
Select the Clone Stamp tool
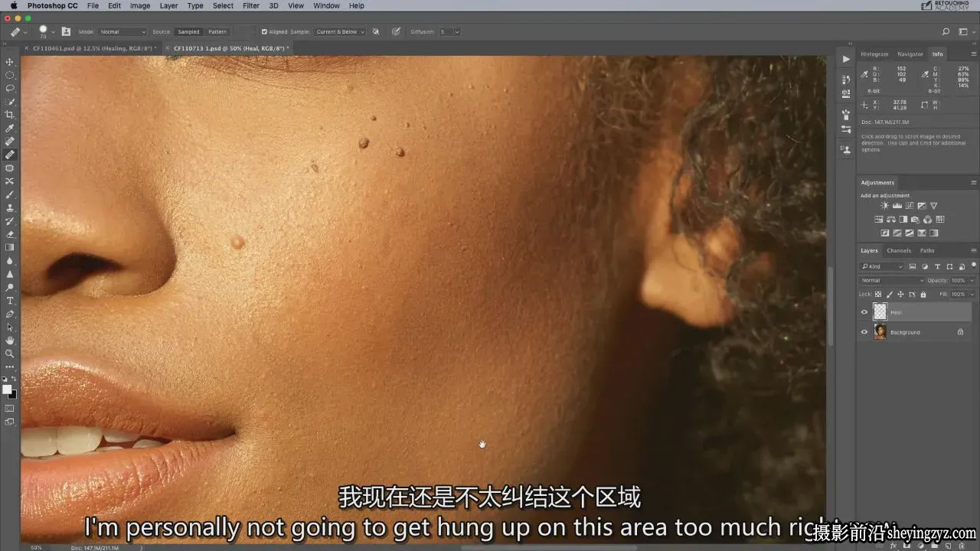click(x=10, y=207)
